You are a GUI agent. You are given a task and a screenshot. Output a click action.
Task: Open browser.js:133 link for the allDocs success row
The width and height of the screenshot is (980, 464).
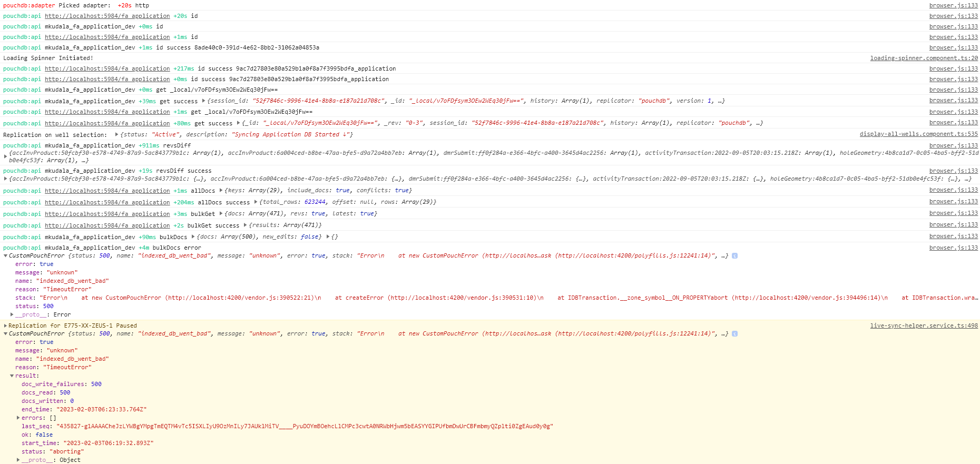953,201
